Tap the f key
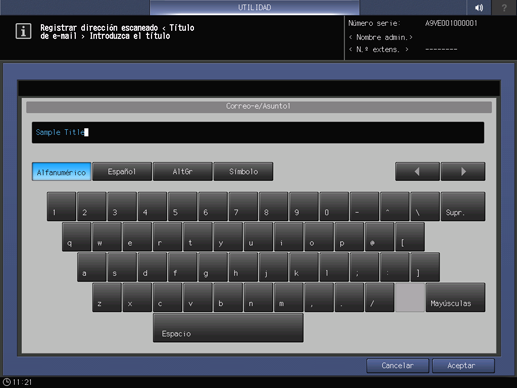 (183, 267)
